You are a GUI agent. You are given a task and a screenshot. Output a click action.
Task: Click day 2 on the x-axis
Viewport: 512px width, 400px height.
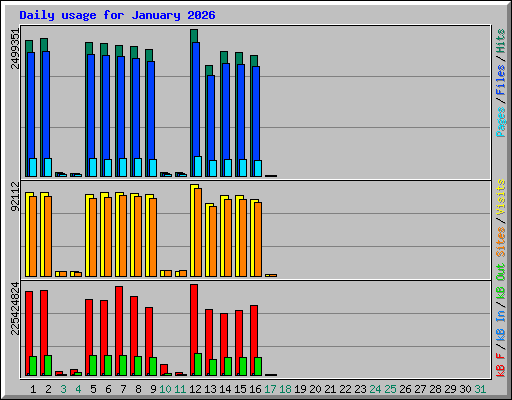48,389
